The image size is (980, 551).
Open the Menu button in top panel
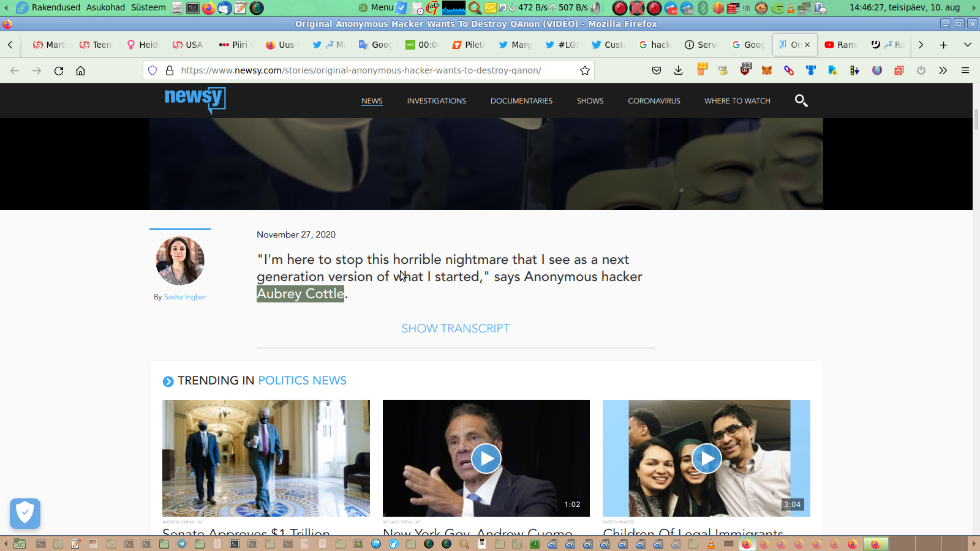click(376, 7)
